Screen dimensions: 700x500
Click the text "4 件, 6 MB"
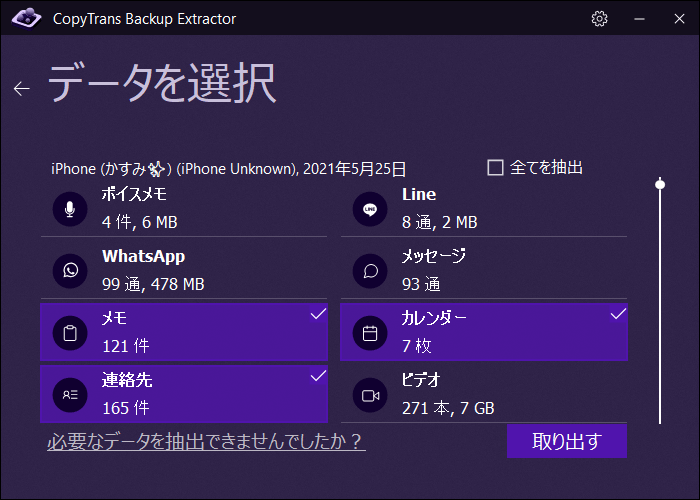(x=140, y=222)
